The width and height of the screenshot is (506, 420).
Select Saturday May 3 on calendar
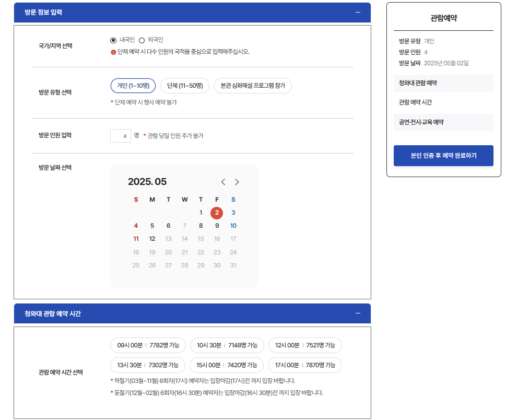[233, 213]
